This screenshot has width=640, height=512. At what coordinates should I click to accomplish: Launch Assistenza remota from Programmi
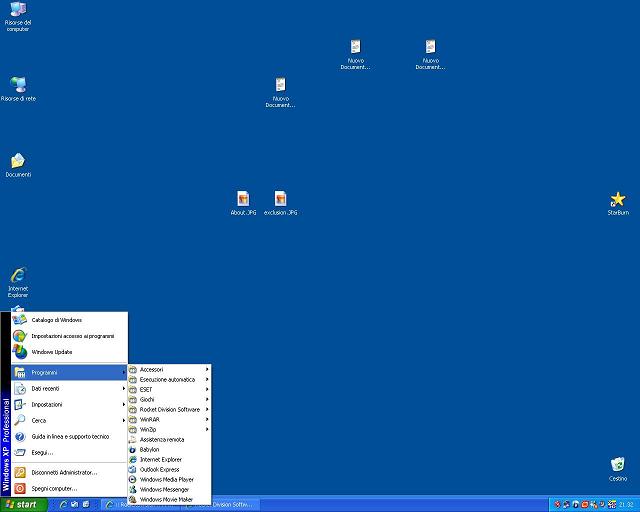[169, 439]
